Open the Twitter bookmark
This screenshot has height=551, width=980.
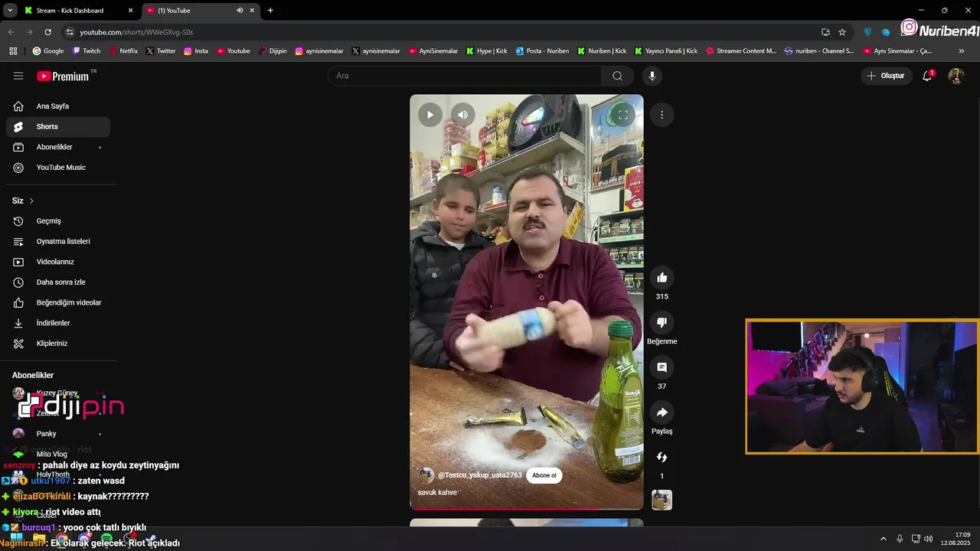(x=161, y=51)
